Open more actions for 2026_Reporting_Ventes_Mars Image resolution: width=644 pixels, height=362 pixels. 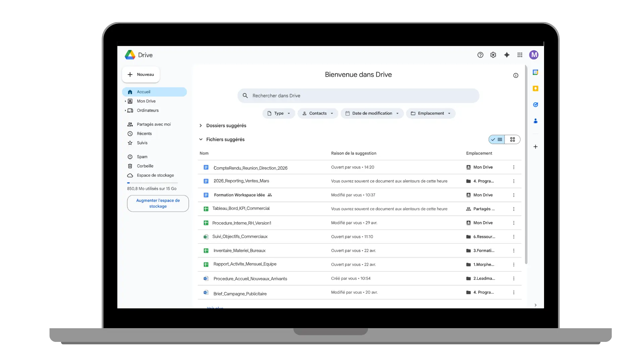click(514, 181)
